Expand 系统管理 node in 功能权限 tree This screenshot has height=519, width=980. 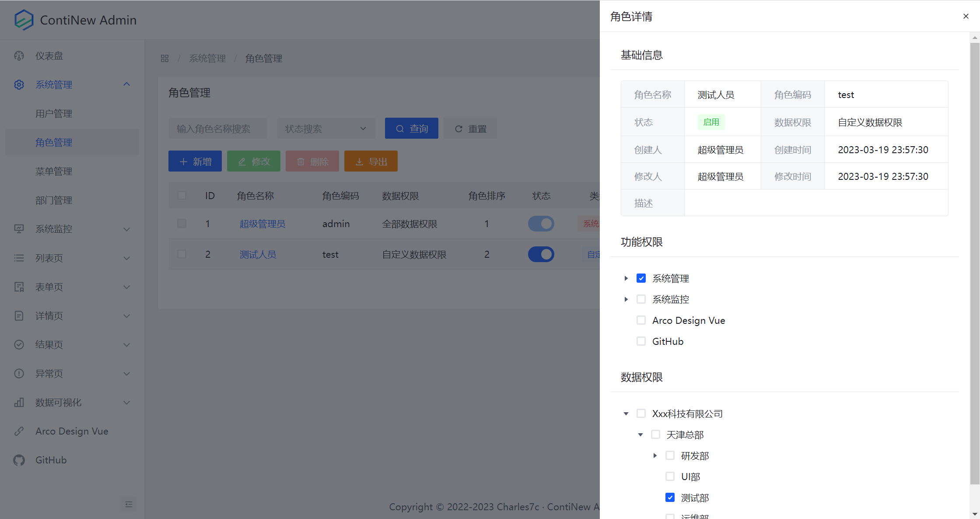point(626,278)
